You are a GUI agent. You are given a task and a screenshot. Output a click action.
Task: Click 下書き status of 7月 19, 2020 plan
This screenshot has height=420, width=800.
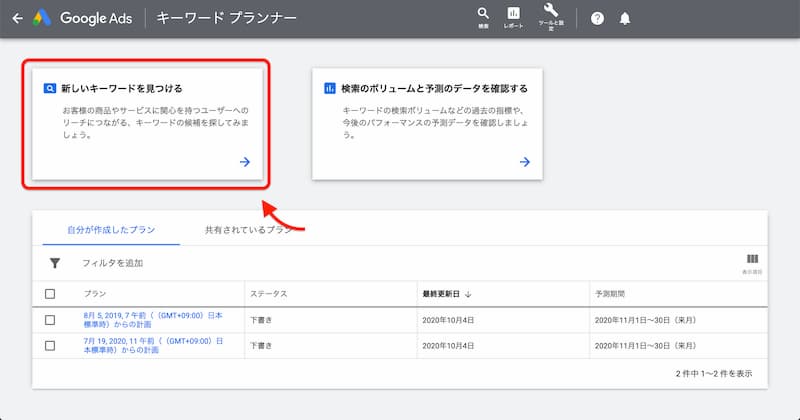pos(261,345)
